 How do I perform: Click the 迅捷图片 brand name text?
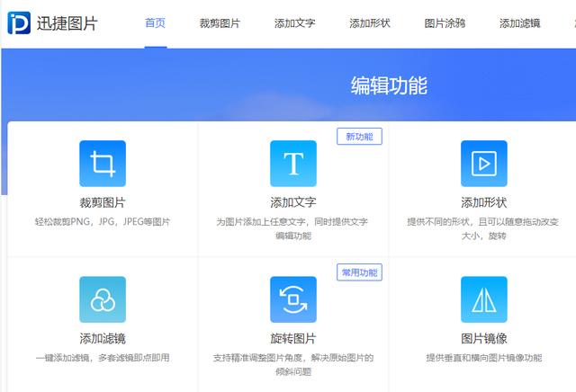67,23
